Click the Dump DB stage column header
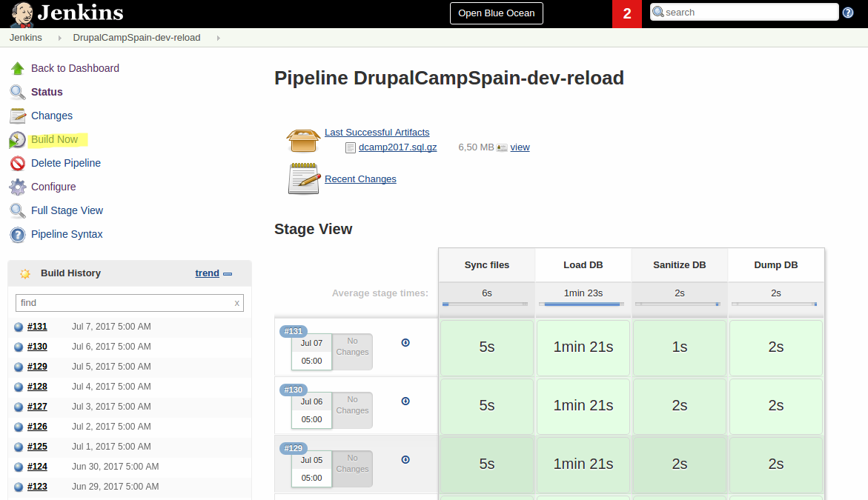 pos(776,265)
